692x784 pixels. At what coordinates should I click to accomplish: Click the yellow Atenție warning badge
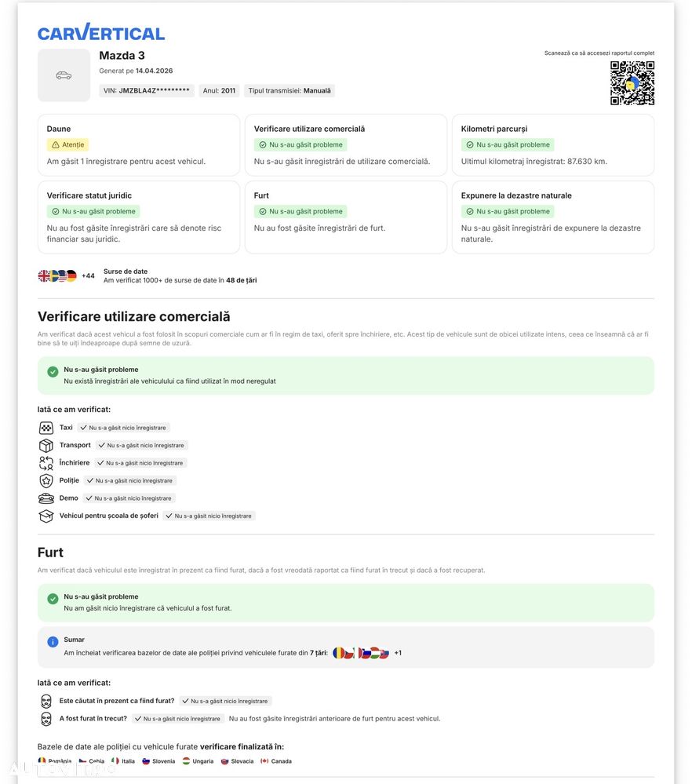click(67, 145)
